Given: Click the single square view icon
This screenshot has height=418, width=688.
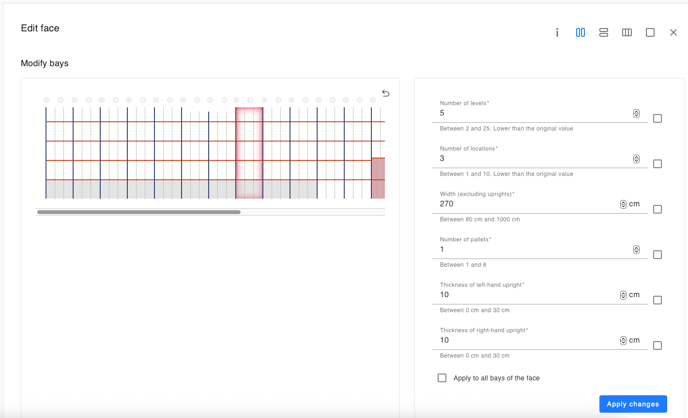Looking at the screenshot, I should (x=650, y=32).
